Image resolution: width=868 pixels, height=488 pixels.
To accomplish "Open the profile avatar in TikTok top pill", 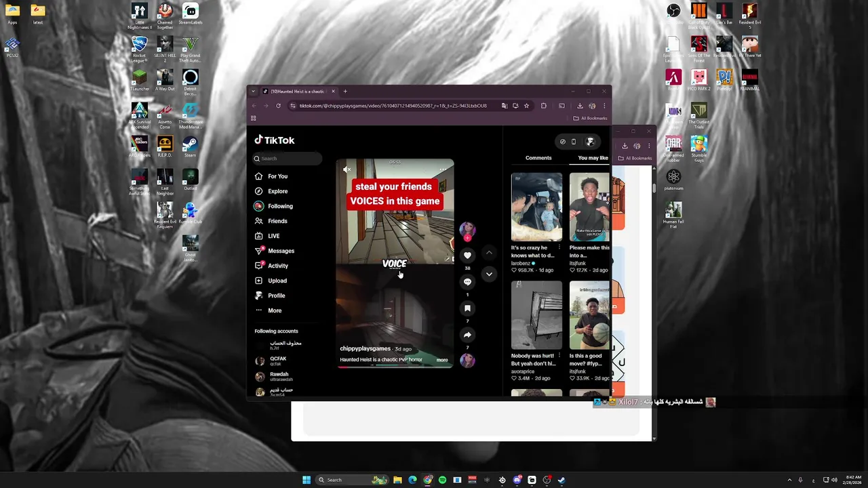I will [590, 142].
